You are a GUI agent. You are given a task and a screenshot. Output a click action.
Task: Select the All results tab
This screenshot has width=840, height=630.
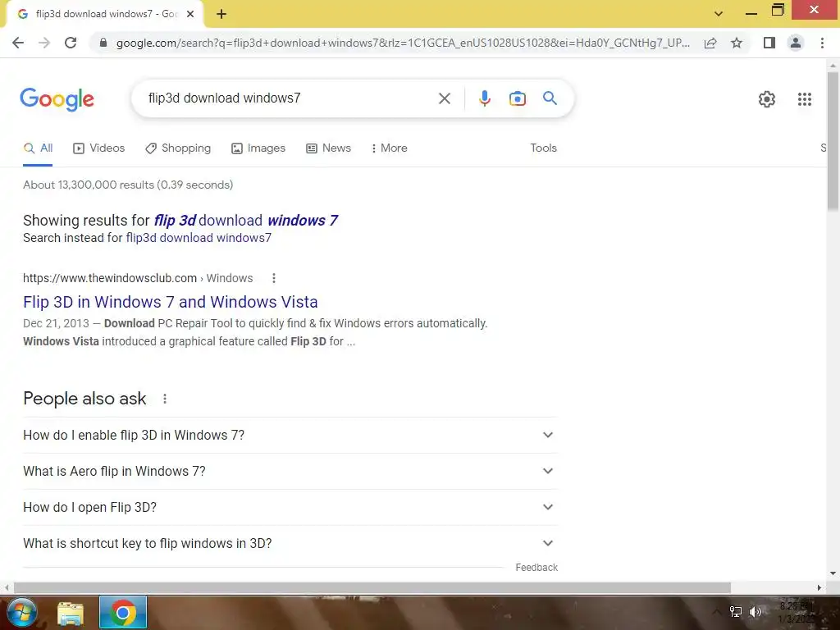(x=38, y=148)
